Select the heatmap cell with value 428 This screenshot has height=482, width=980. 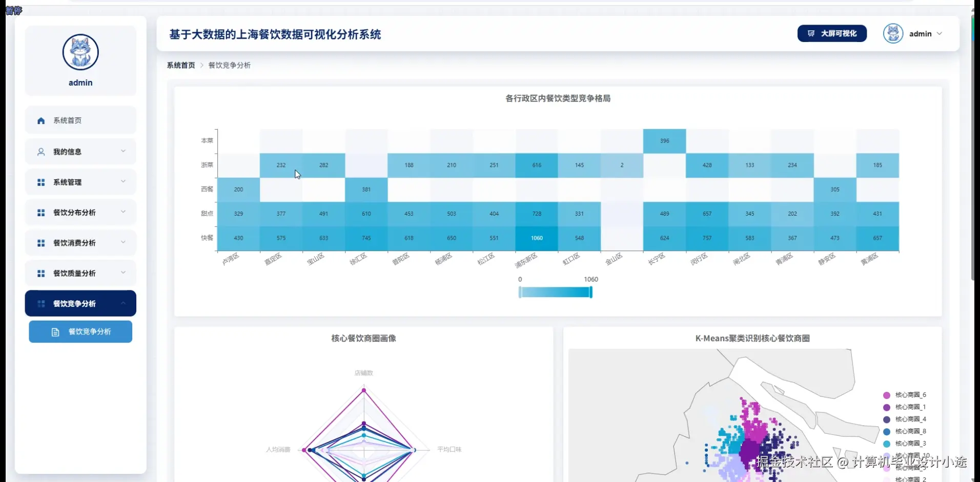[x=707, y=165]
